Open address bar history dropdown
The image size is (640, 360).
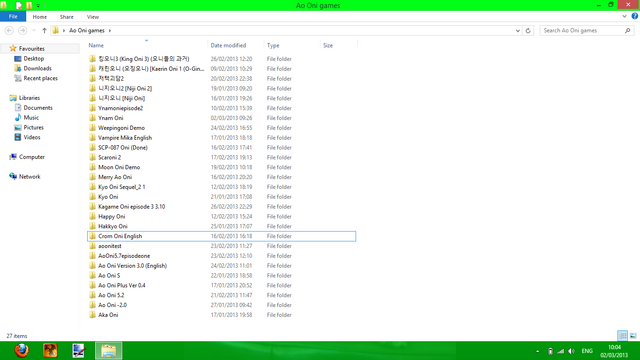(x=518, y=31)
